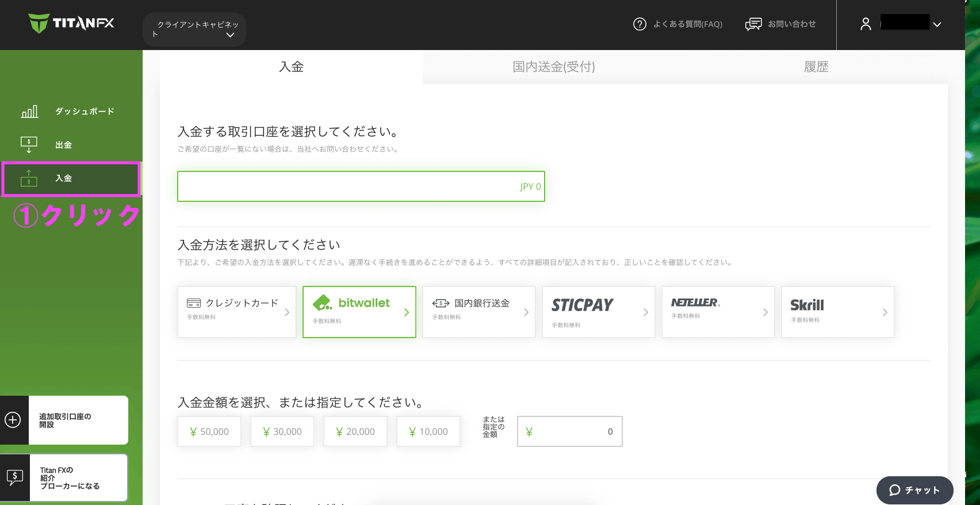Click Titan FXの紹介ブローカーになる button
The width and height of the screenshot is (980, 505).
pos(64,478)
